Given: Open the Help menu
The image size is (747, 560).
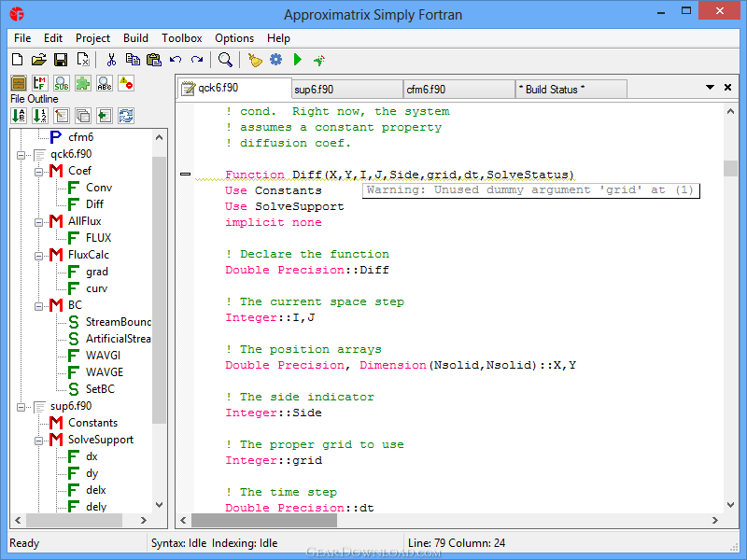Looking at the screenshot, I should pyautogui.click(x=278, y=38).
